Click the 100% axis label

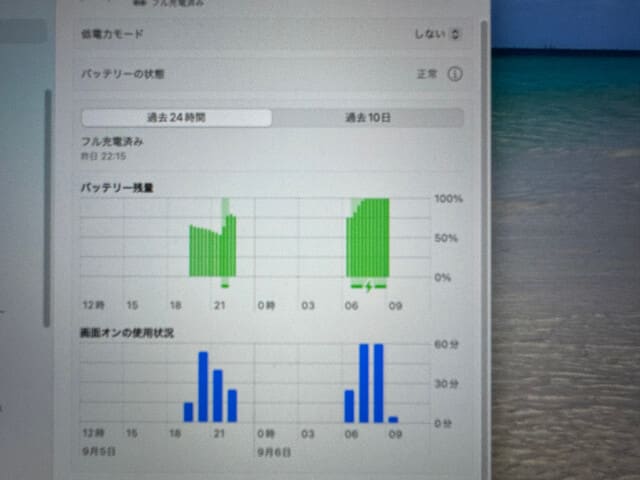click(x=448, y=199)
